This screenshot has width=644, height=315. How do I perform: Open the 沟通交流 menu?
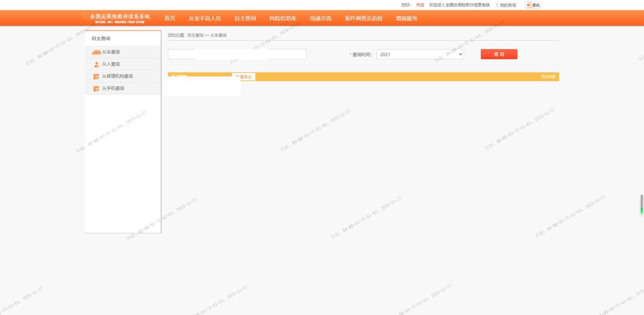coord(320,18)
